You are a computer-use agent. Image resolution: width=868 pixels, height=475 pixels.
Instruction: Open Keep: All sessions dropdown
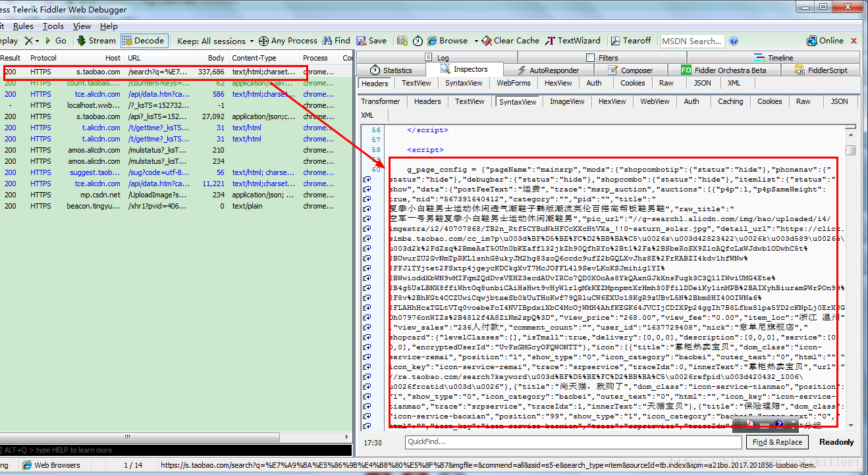pyautogui.click(x=215, y=41)
